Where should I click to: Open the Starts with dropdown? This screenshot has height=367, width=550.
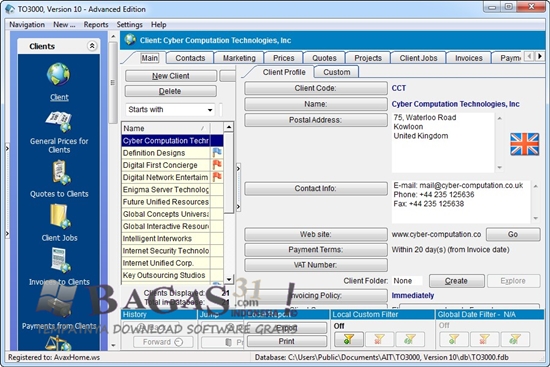click(x=209, y=109)
